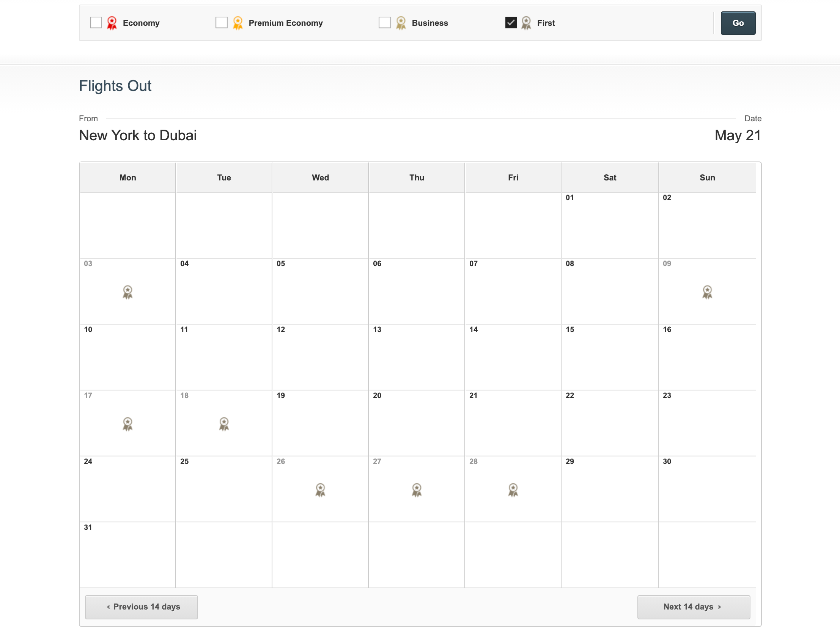Viewport: 840px width, 630px height.
Task: Click the award availability badge on May 26
Action: click(320, 490)
